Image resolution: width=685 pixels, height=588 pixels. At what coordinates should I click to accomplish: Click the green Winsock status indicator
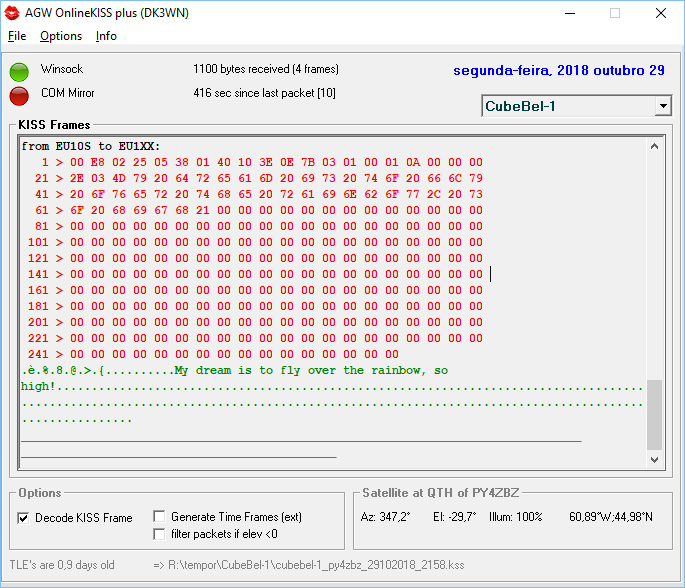click(19, 72)
